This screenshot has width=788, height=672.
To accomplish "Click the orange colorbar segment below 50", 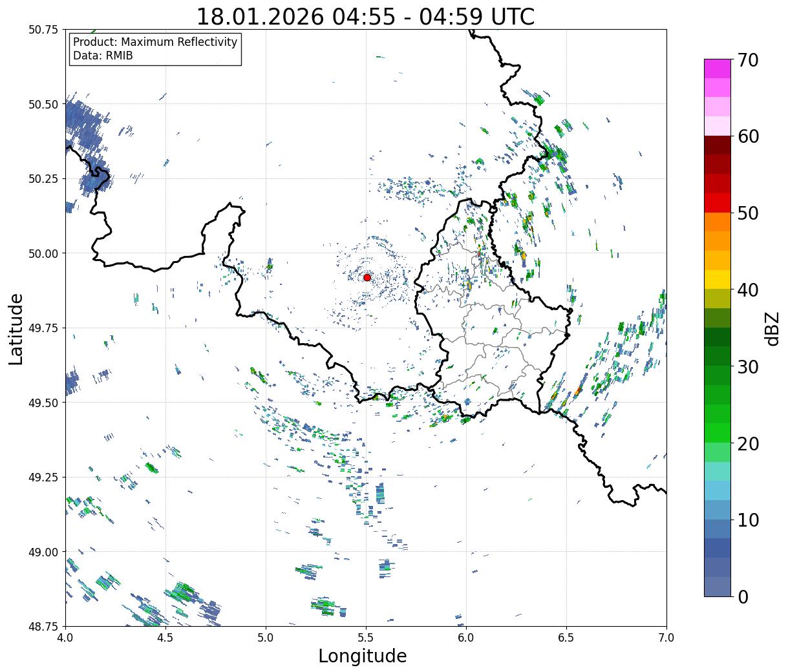I will (x=718, y=222).
